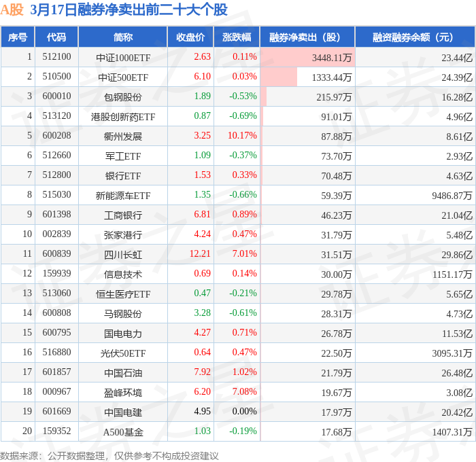Select the stock name 银行ETF
Screen dimensions: 476x462
click(123, 176)
